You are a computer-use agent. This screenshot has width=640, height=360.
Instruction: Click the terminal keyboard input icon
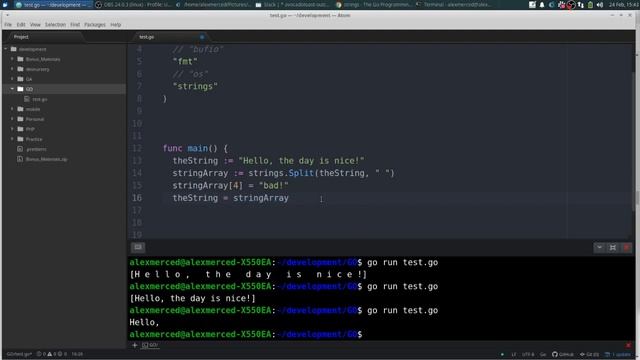pos(138,247)
